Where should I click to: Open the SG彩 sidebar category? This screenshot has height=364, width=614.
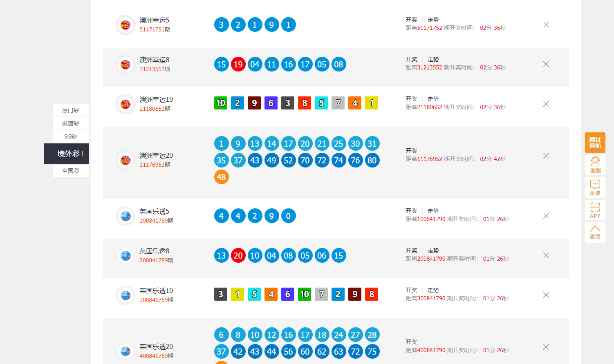pos(70,136)
